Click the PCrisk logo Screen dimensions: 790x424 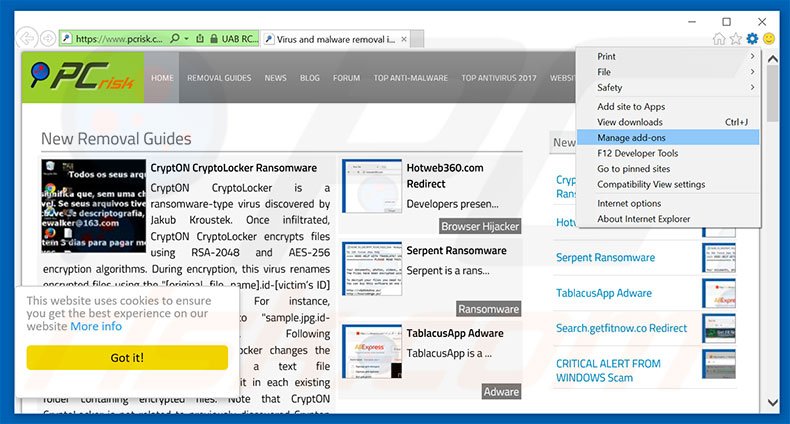coord(83,78)
